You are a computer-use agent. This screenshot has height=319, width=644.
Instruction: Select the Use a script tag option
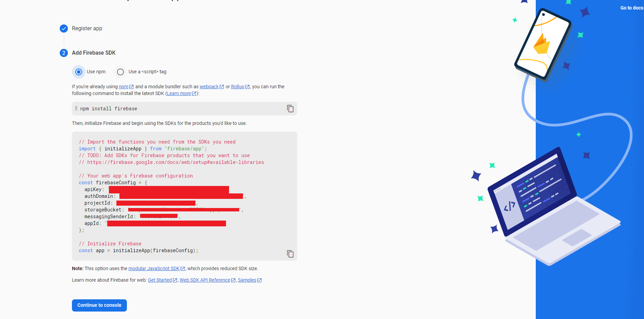click(120, 72)
